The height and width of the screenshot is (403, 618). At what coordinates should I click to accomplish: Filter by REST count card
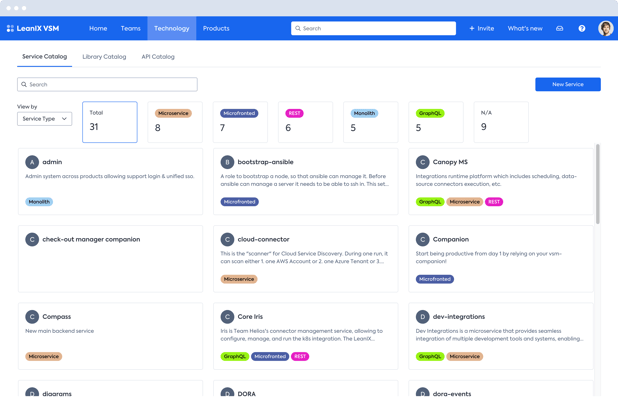[305, 122]
